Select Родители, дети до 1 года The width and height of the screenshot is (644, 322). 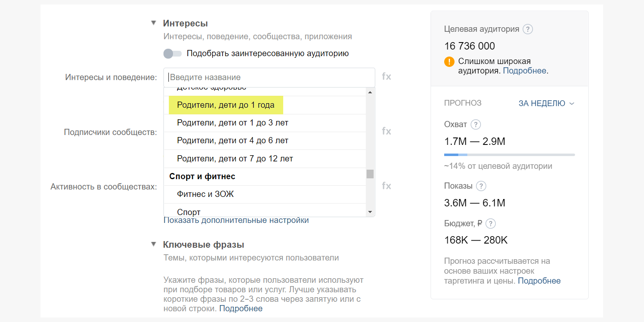[225, 105]
